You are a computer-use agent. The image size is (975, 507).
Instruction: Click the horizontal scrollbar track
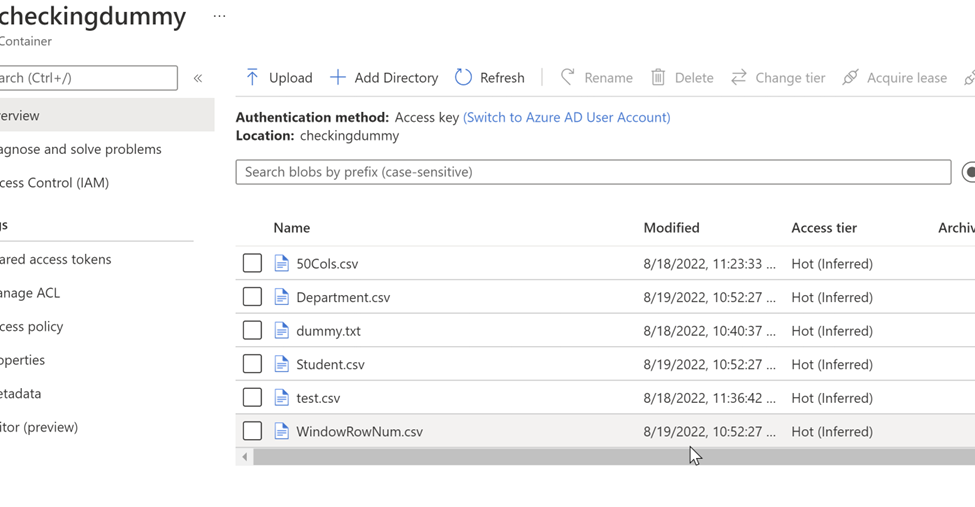614,457
